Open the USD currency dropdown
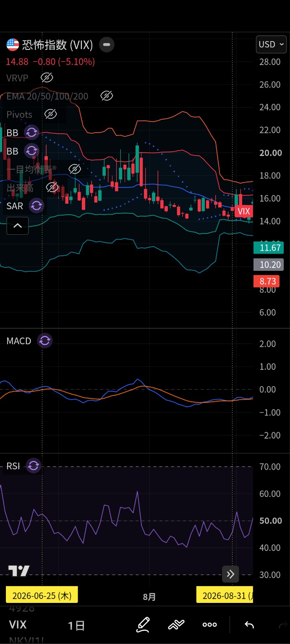This screenshot has width=290, height=644. (x=271, y=44)
